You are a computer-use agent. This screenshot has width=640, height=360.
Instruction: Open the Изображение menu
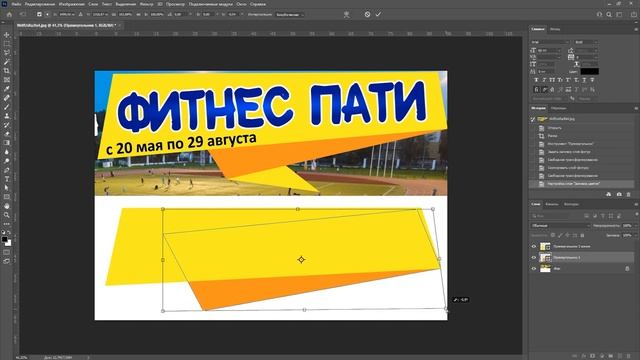click(71, 4)
